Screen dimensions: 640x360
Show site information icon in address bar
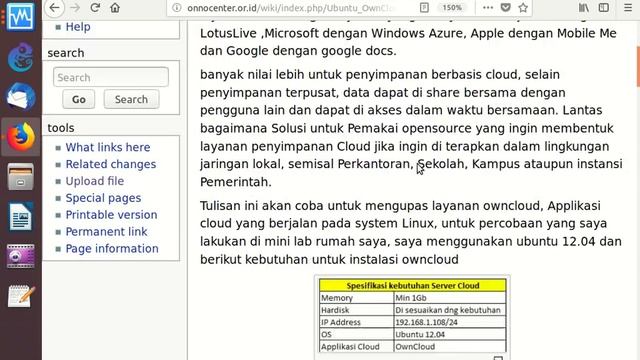coord(177,7)
